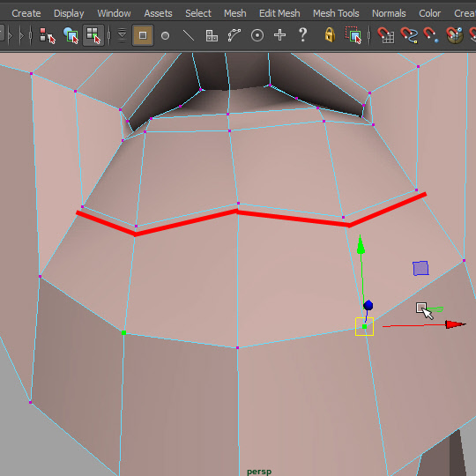Toggle the parm points circle mask icon

165,36
